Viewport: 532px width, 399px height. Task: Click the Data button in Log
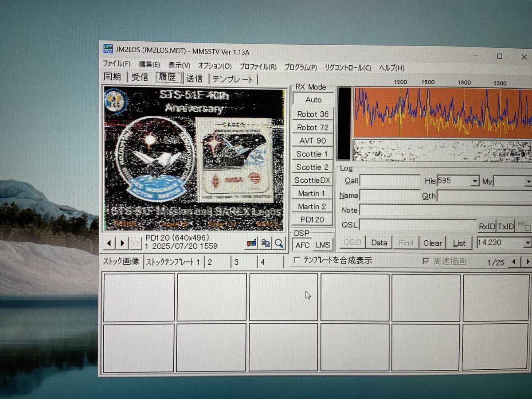(379, 243)
